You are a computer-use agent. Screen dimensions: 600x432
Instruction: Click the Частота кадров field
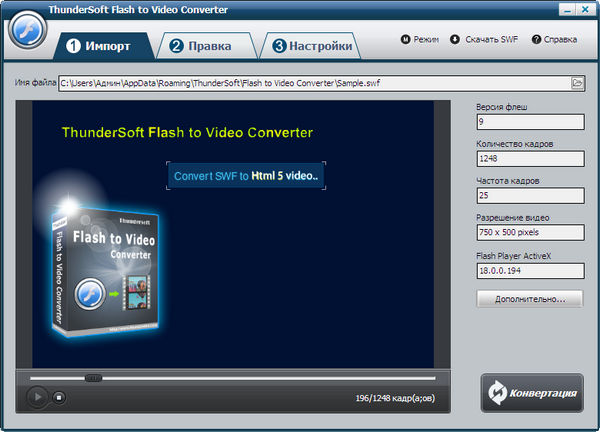coord(530,196)
